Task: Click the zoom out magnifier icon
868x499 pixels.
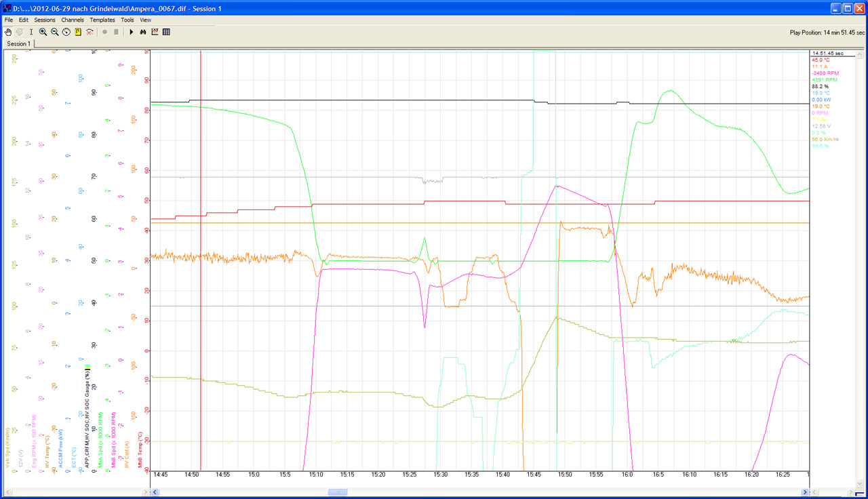Action: click(x=54, y=32)
